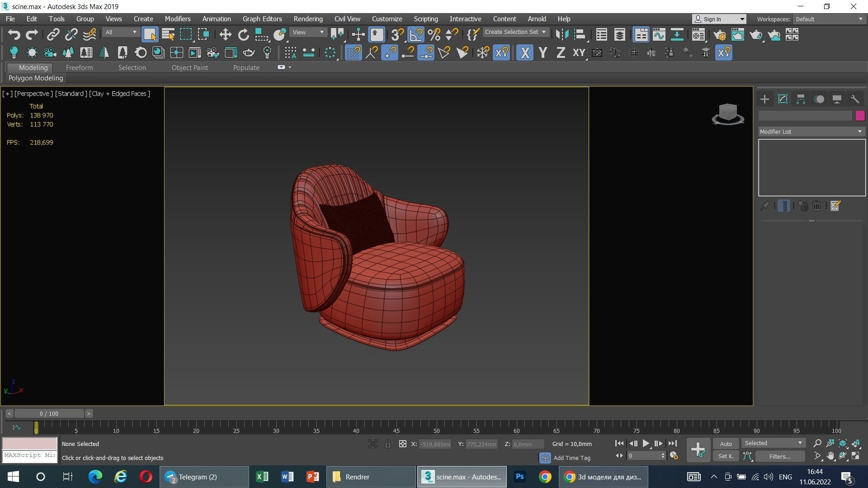
Task: Open the Graph Editors menu
Action: [x=262, y=19]
